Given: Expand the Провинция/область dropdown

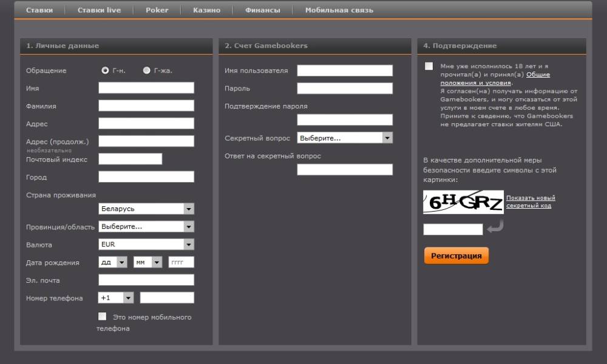Looking at the screenshot, I should pyautogui.click(x=146, y=226).
